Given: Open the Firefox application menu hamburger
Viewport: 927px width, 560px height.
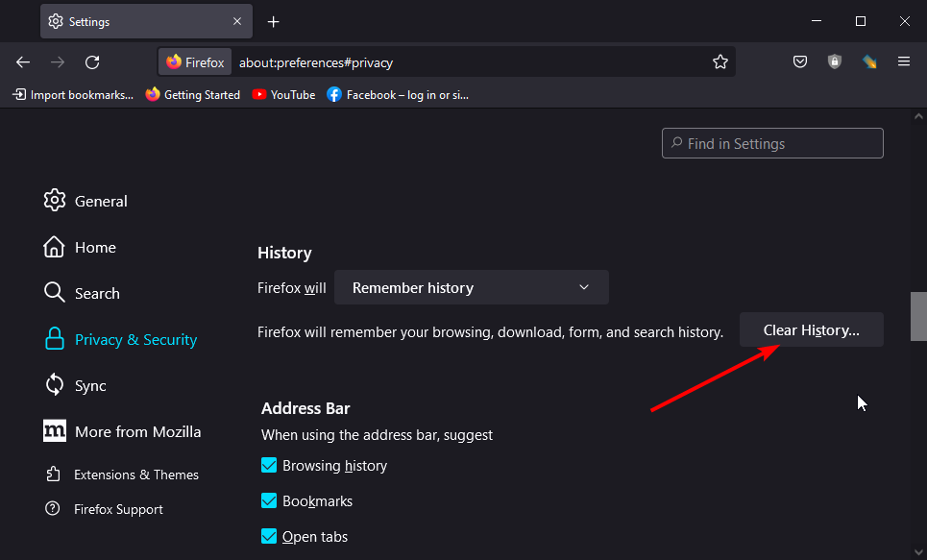Looking at the screenshot, I should pyautogui.click(x=903, y=62).
